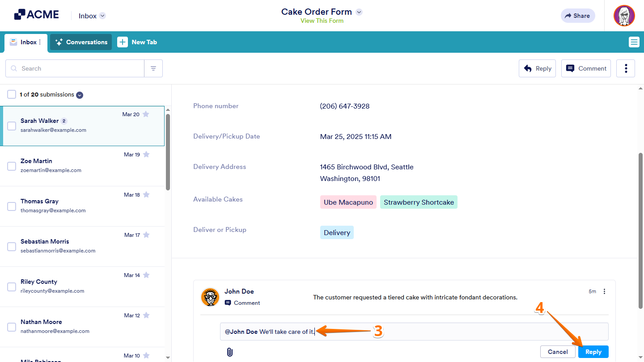The height and width of the screenshot is (362, 644).
Task: Open the three-dot menu on John Doe's comment
Action: tap(604, 291)
